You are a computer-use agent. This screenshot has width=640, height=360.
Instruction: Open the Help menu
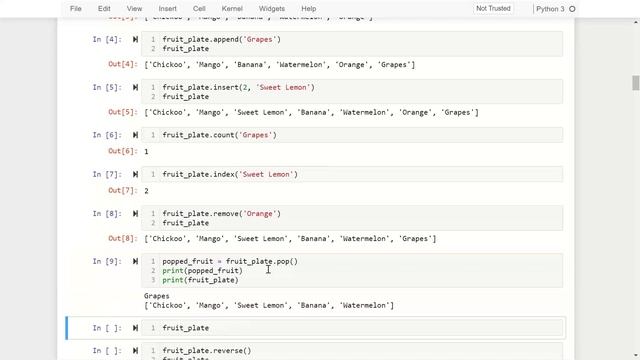coord(309,9)
